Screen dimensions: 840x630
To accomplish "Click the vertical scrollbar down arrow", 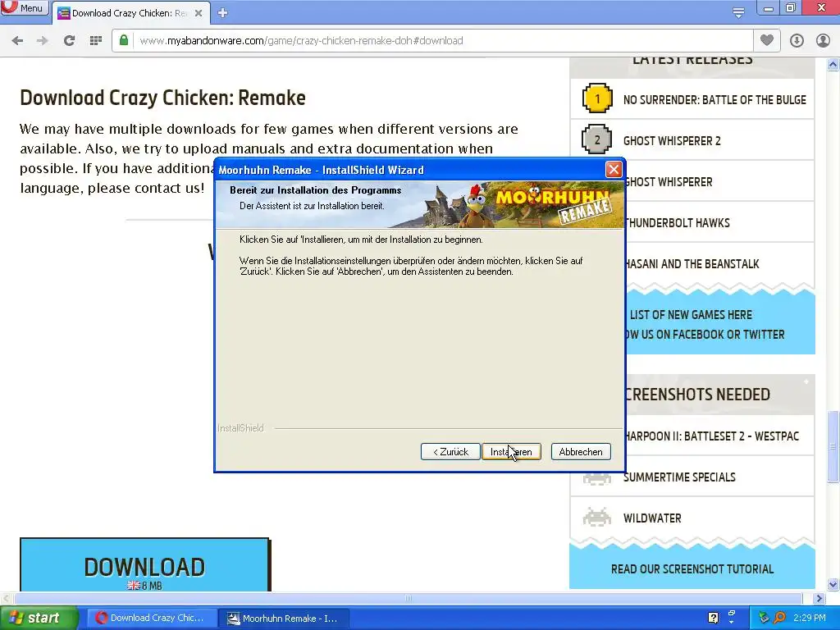I will [x=833, y=584].
